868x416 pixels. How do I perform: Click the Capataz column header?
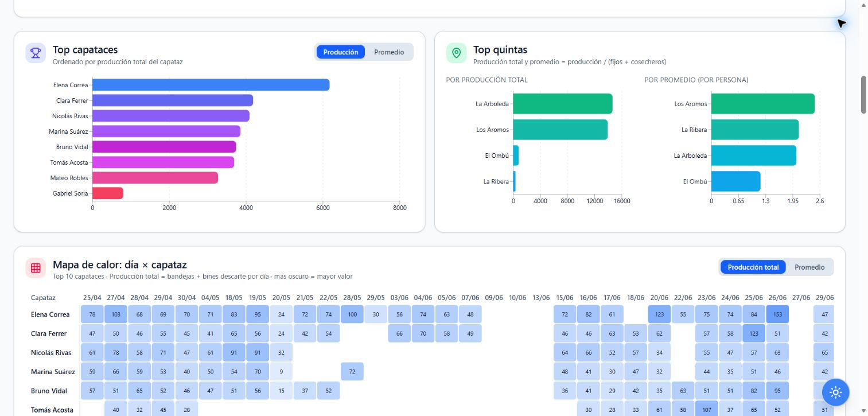pyautogui.click(x=43, y=298)
